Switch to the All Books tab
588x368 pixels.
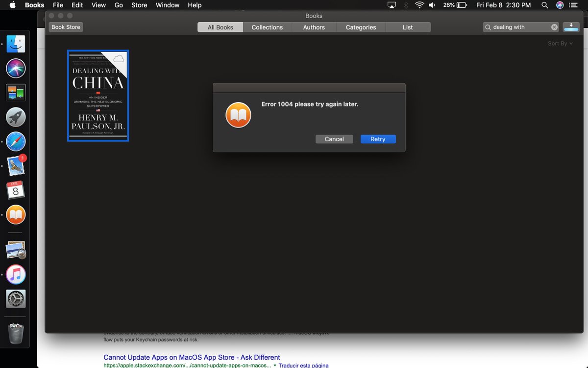click(220, 27)
